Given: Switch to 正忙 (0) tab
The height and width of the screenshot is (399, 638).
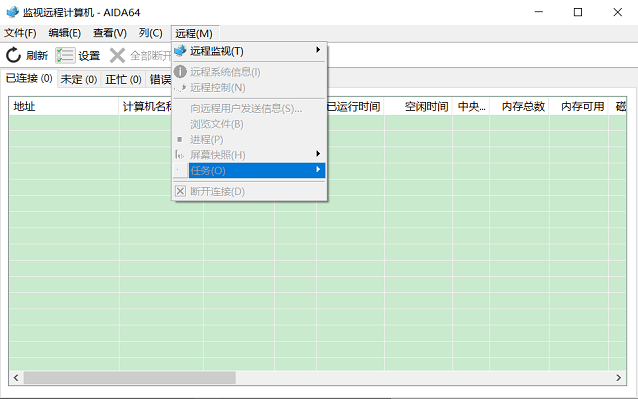Looking at the screenshot, I should coord(123,79).
